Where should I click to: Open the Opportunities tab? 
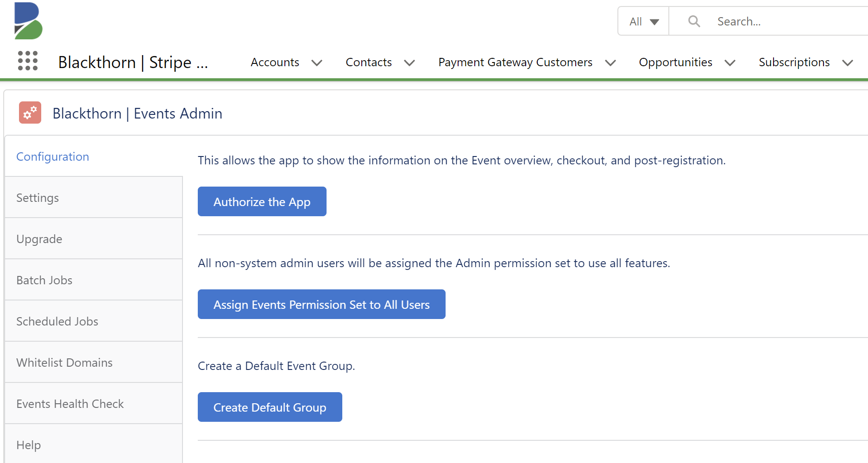[x=675, y=62]
